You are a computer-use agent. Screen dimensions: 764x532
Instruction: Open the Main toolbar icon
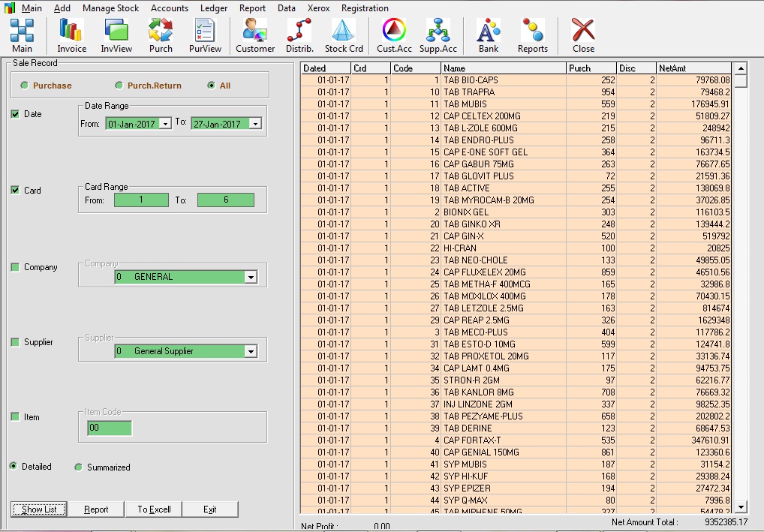pyautogui.click(x=22, y=35)
